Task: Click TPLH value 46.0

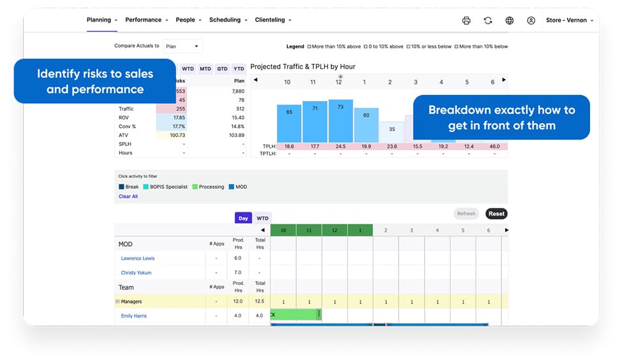Action: click(x=494, y=147)
